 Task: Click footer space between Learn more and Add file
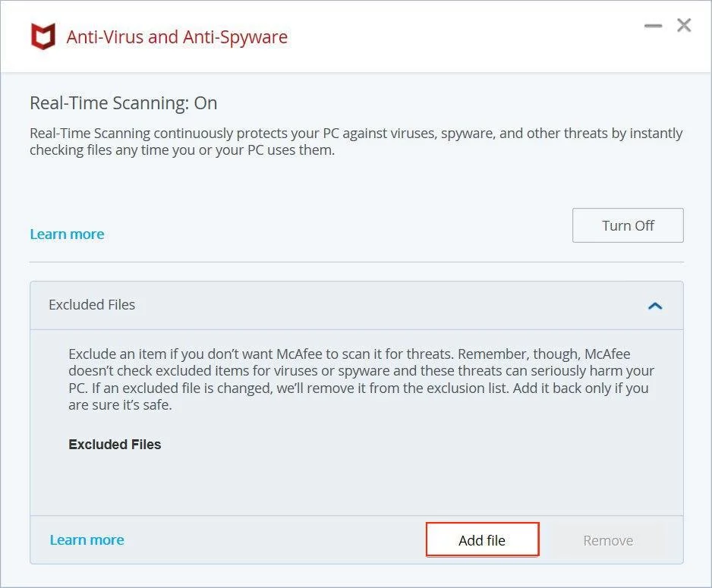point(273,540)
